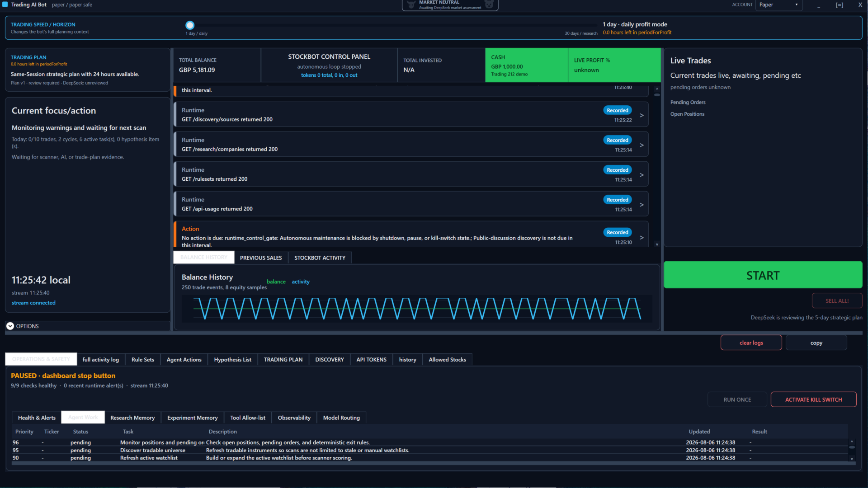The height and width of the screenshot is (488, 868).
Task: Open the lower TRADING PLAN tab
Action: click(283, 360)
